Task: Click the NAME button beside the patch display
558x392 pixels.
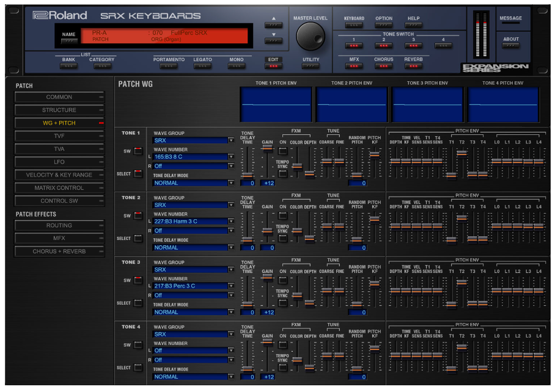Action: 68,42
